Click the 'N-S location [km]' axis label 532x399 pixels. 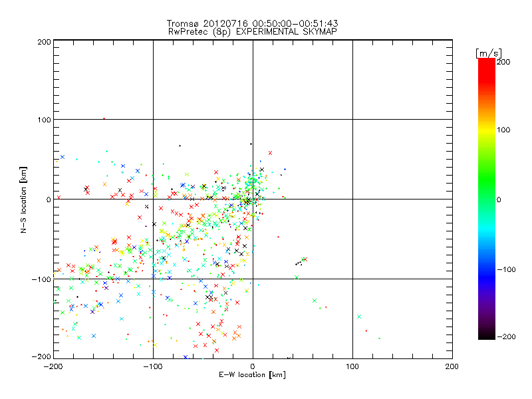23,199
